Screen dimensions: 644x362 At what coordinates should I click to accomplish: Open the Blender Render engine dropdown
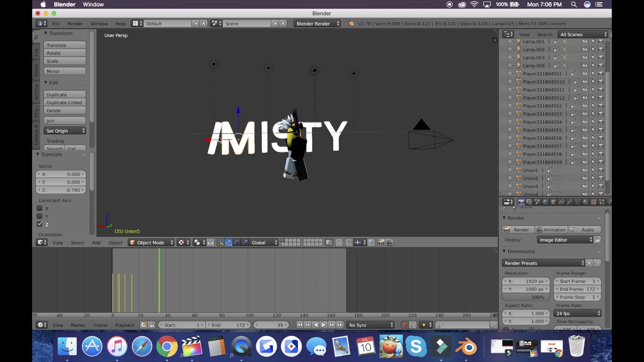[317, 24]
